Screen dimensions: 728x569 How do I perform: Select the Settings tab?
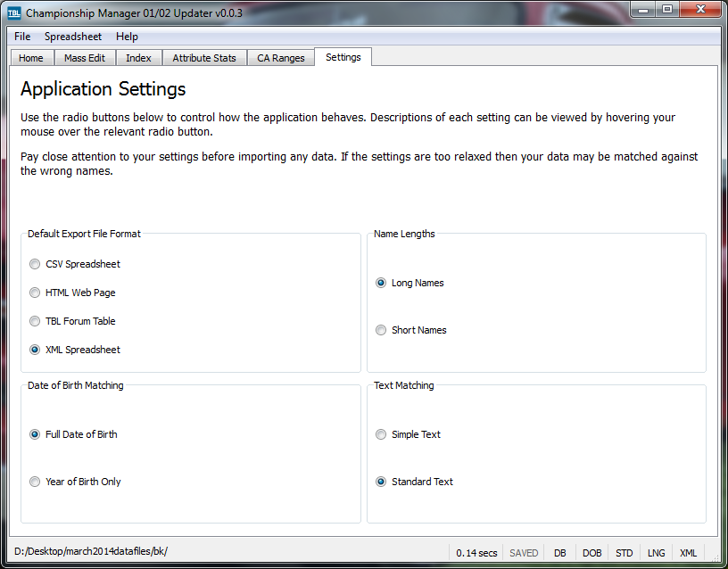pyautogui.click(x=343, y=57)
